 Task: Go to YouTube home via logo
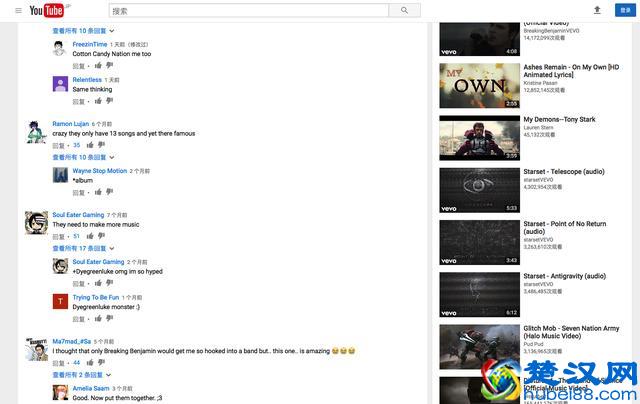[46, 11]
